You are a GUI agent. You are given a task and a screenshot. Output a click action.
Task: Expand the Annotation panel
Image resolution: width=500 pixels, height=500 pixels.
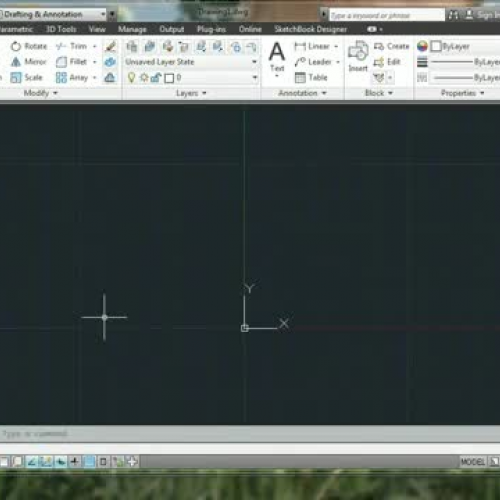pyautogui.click(x=302, y=93)
